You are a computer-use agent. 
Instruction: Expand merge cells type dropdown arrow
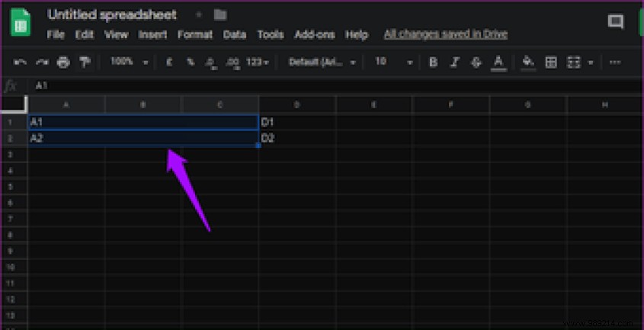pos(591,63)
